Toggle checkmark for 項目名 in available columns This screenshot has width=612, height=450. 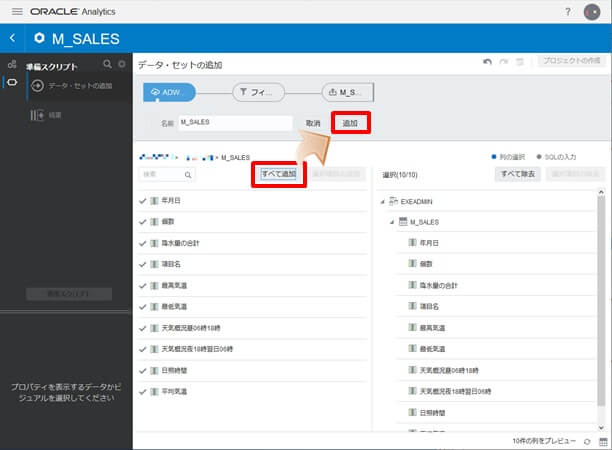tap(143, 264)
